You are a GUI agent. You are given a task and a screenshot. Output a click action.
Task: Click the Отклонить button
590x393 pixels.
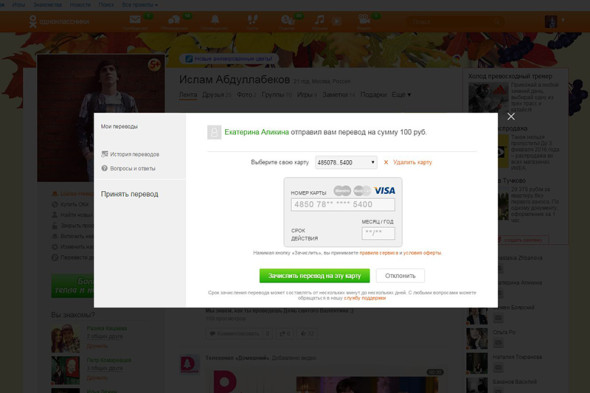400,276
